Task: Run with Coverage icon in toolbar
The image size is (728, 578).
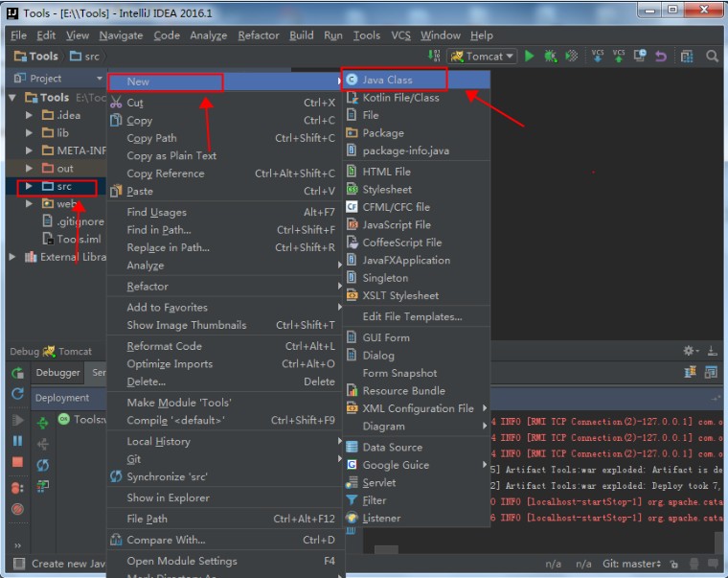Action: 572,57
